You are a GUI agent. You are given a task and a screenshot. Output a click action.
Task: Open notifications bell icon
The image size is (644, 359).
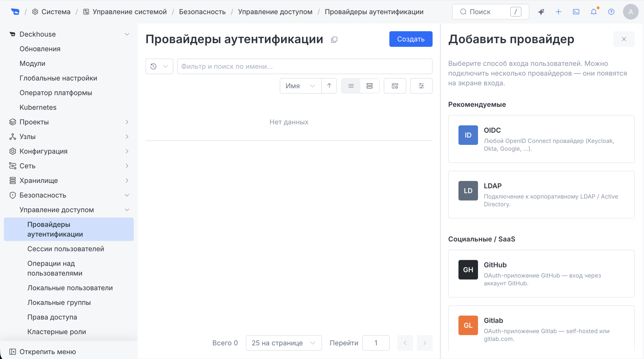pos(594,12)
